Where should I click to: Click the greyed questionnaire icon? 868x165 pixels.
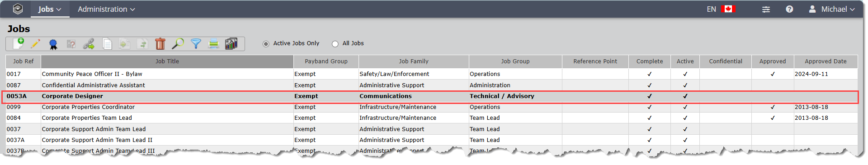coord(71,44)
